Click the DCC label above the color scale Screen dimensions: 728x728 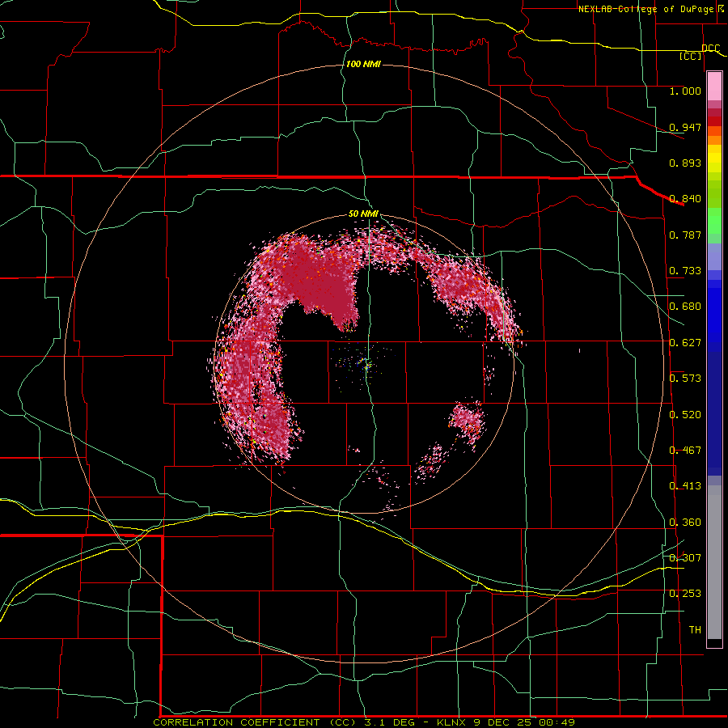(x=710, y=48)
